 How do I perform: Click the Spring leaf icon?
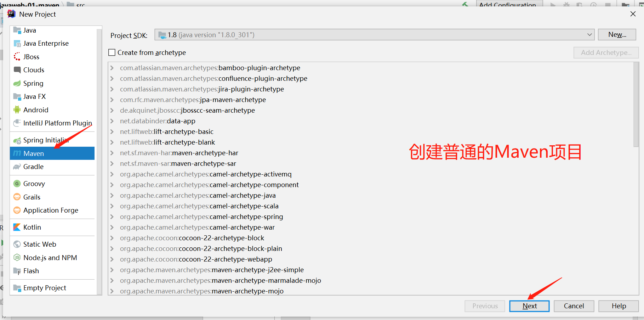(17, 83)
